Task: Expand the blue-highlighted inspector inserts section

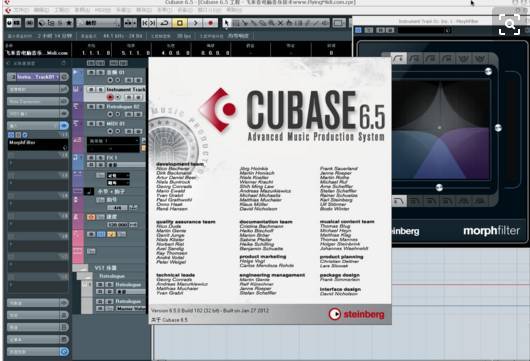Action: pyautogui.click(x=37, y=125)
